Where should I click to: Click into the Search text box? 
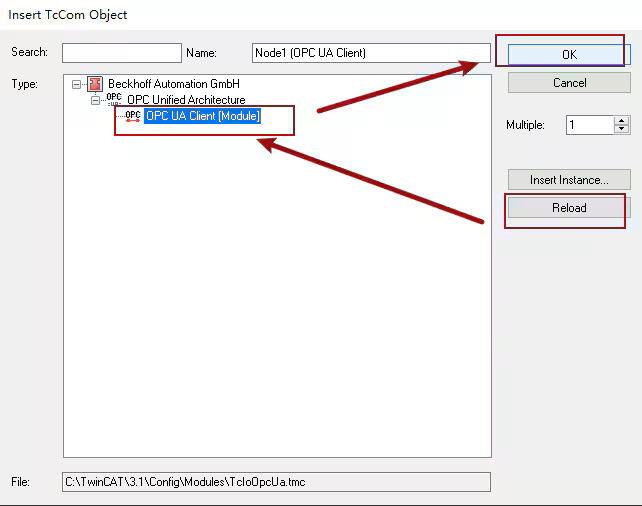[121, 53]
